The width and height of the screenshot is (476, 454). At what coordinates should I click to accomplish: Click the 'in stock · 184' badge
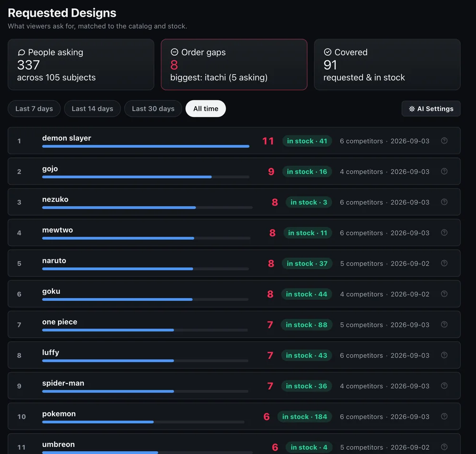305,417
